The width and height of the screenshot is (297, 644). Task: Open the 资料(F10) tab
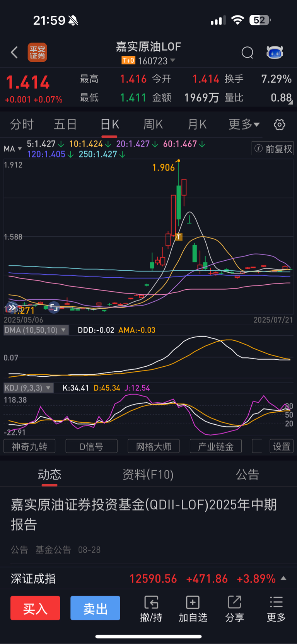click(148, 474)
